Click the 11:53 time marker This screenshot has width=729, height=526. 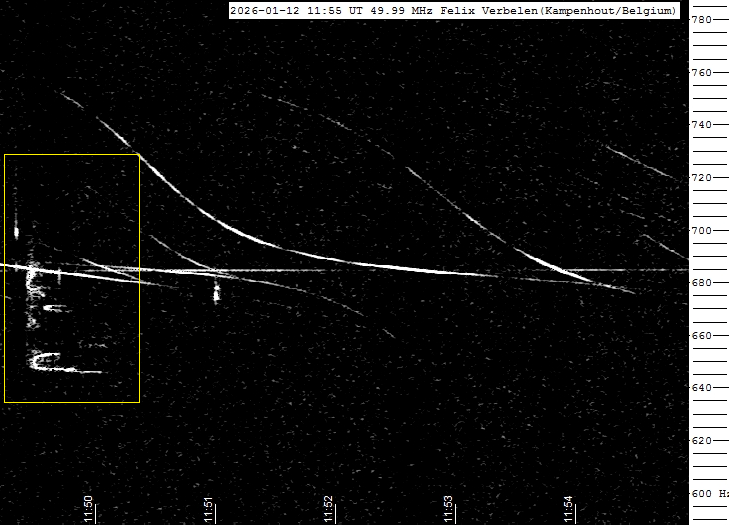coord(449,509)
